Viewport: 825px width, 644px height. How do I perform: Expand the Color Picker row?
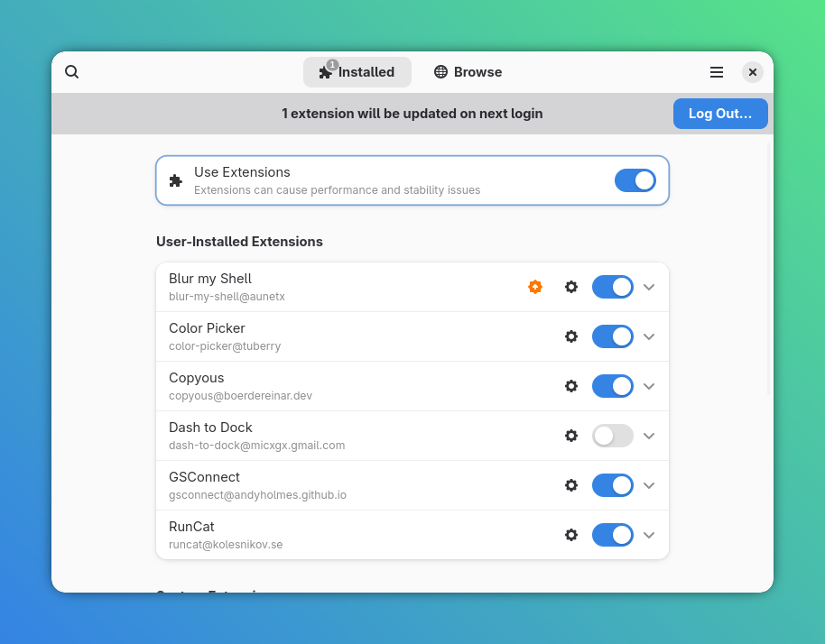coord(649,336)
